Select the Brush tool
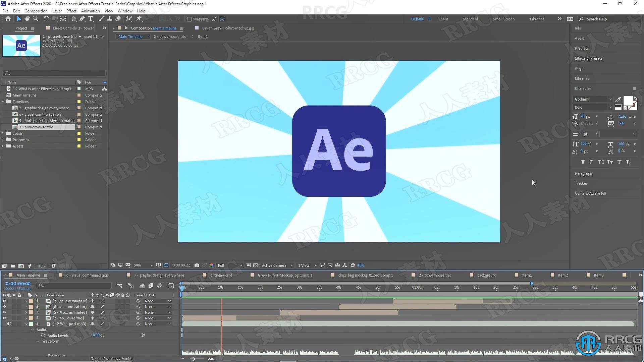 tap(101, 19)
